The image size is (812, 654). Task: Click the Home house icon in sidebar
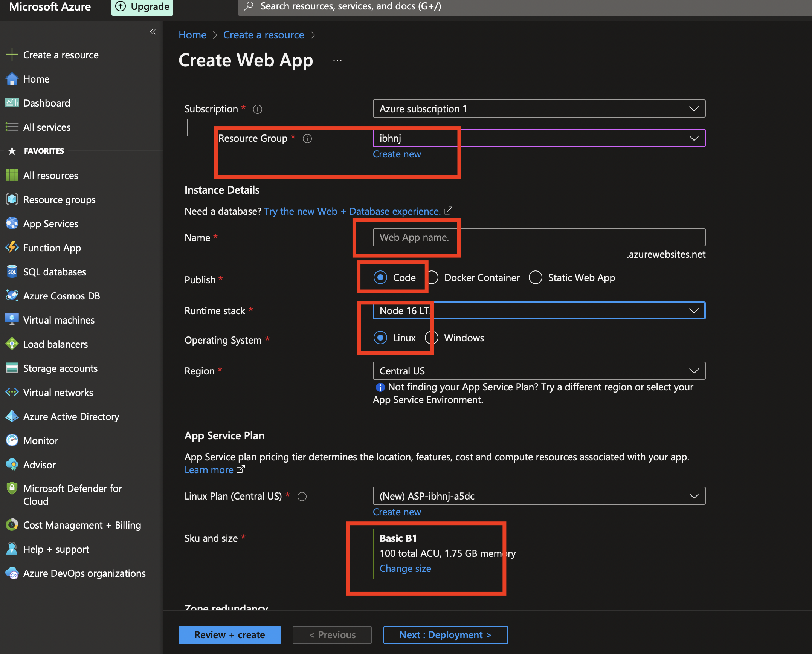coord(12,79)
